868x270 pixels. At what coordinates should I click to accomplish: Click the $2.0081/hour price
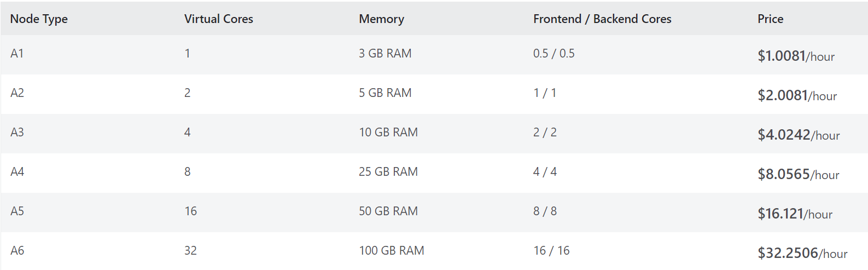[x=796, y=96]
